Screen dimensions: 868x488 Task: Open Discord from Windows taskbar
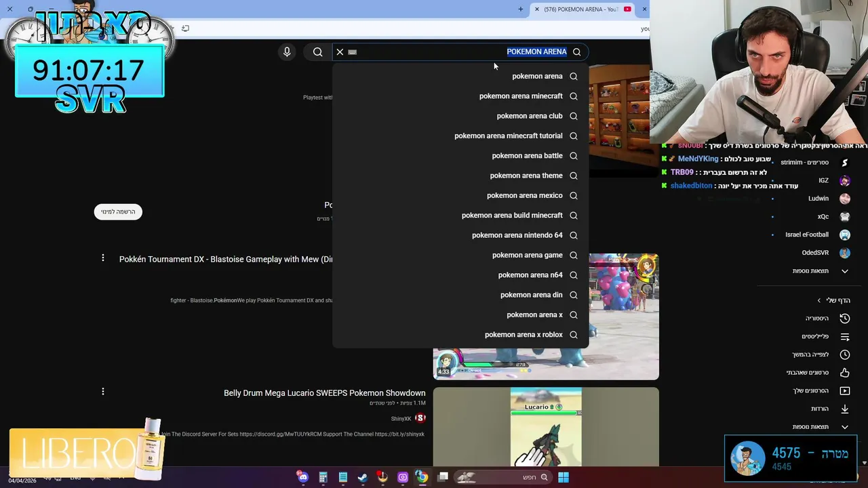pos(303,477)
